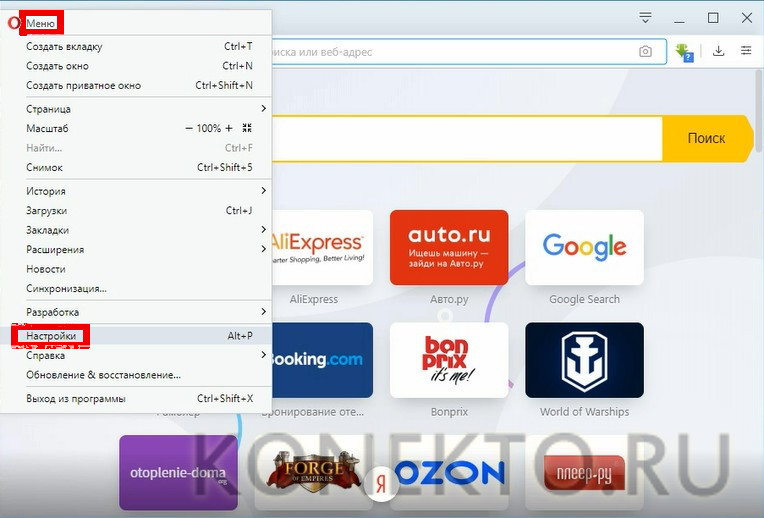Image resolution: width=764 pixels, height=518 pixels.
Task: Expand the "История" submenu
Action: coord(136,191)
